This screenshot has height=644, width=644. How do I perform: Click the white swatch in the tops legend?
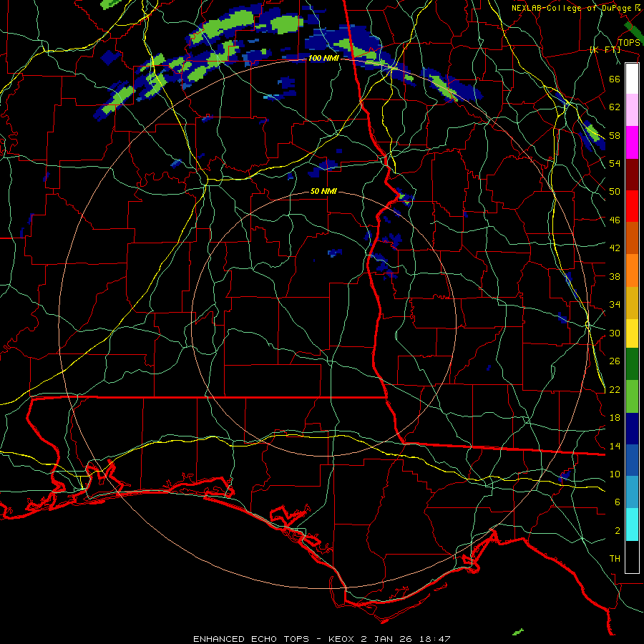pos(632,79)
